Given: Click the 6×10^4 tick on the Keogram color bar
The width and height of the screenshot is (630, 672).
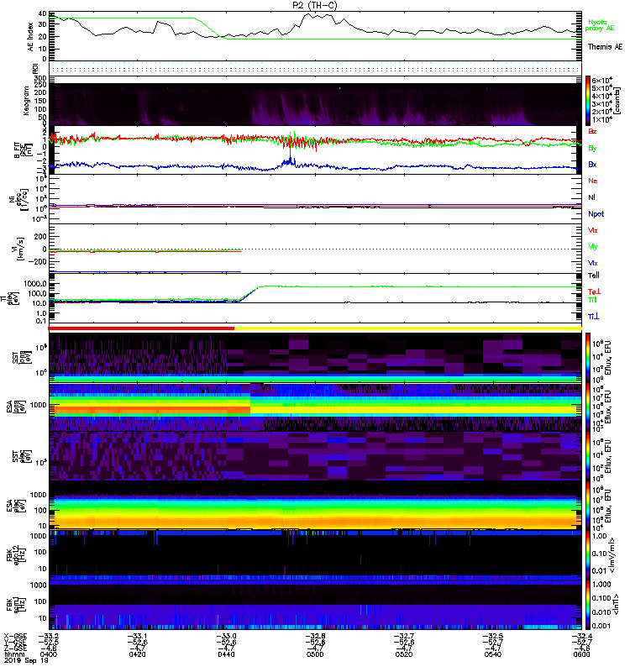Looking at the screenshot, I should [x=601, y=81].
